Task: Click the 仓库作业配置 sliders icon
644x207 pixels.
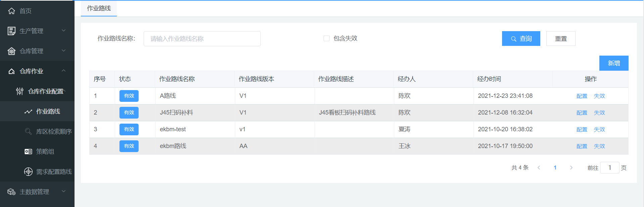Action: pos(20,91)
